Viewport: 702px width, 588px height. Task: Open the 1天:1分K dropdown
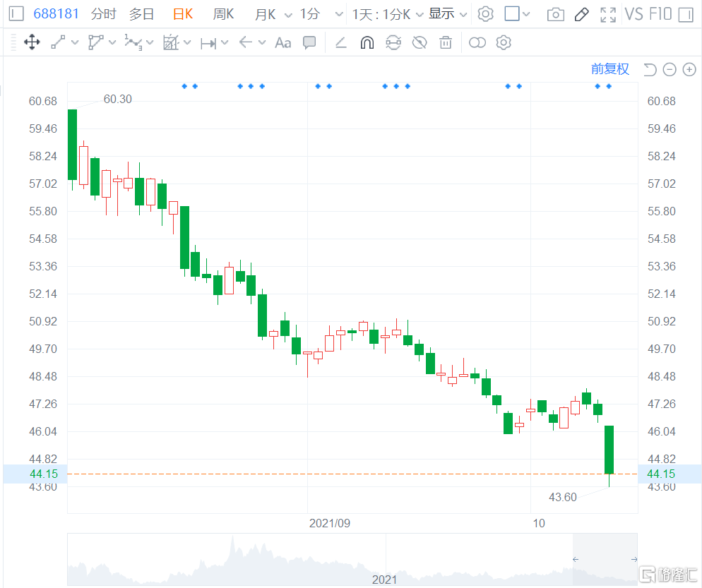(x=388, y=14)
